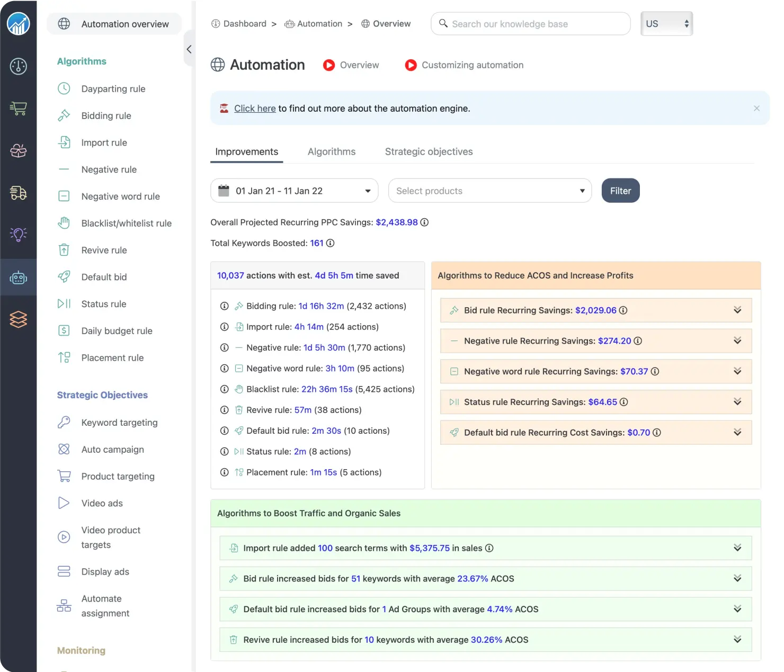Follow the 'Click here' automation engine link
This screenshot has width=784, height=672.
coord(255,109)
